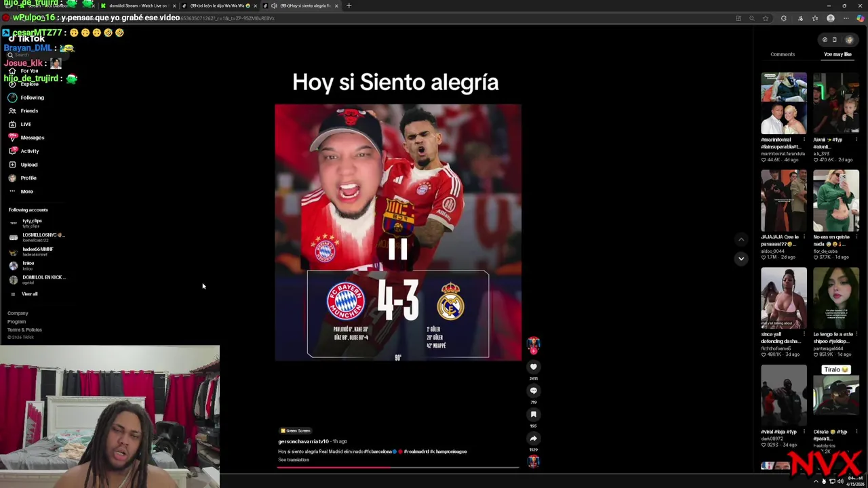The width and height of the screenshot is (868, 488).
Task: Seek on the red video progress bar
Action: (x=398, y=467)
